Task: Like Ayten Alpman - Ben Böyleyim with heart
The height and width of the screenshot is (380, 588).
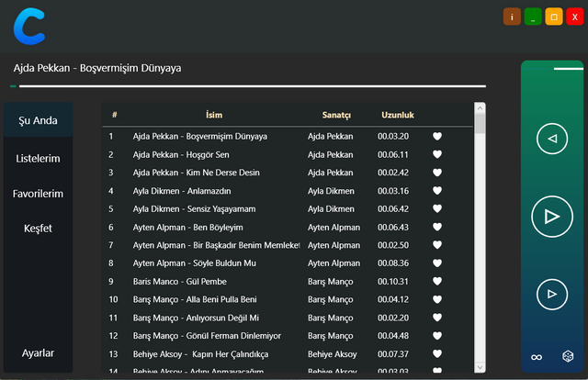Action: click(437, 228)
